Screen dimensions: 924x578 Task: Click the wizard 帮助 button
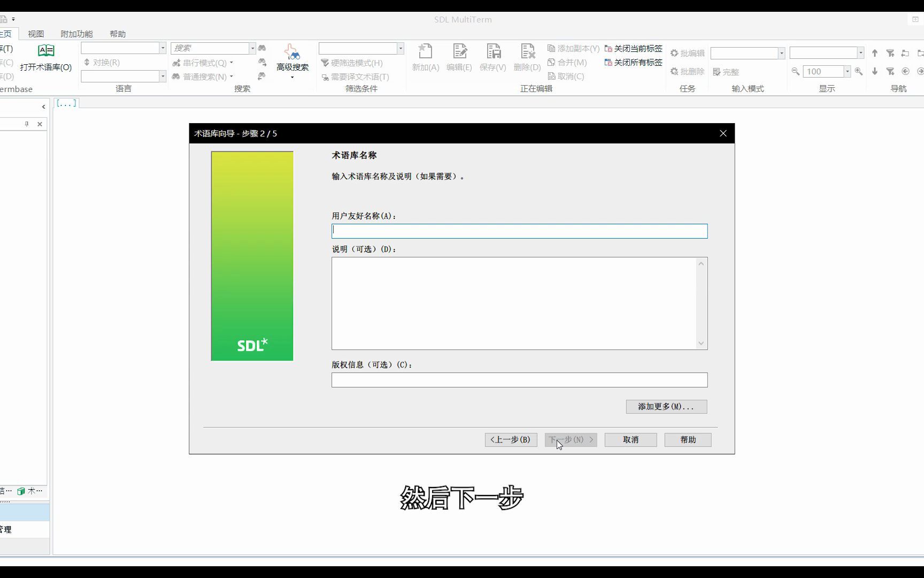click(x=688, y=439)
